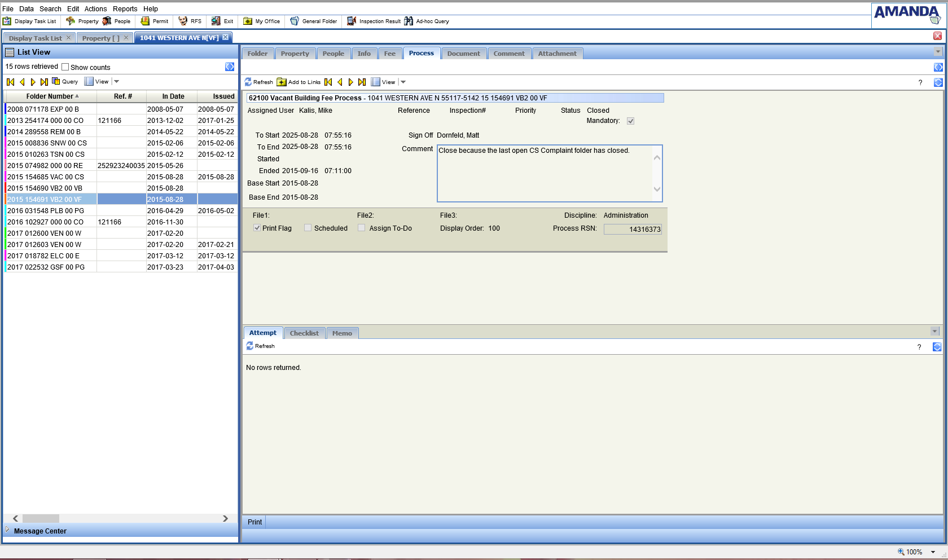Check the Scheduled checkbox
The height and width of the screenshot is (560, 948).
tap(308, 228)
